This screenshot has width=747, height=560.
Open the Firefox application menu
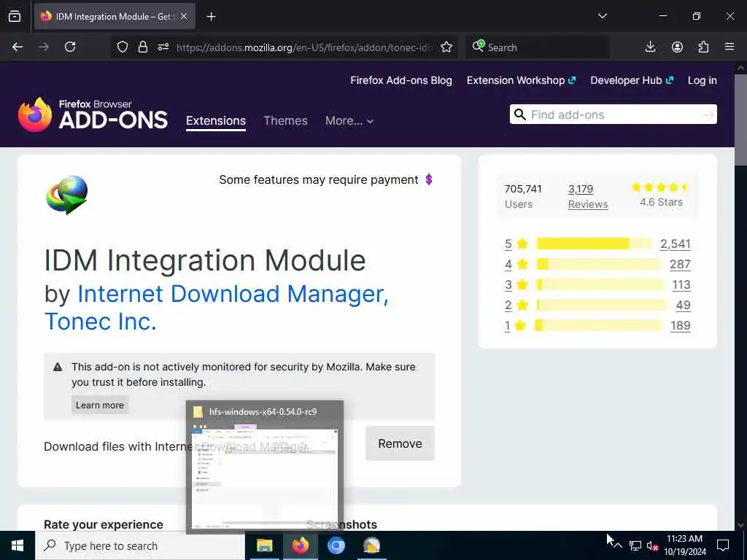click(729, 47)
